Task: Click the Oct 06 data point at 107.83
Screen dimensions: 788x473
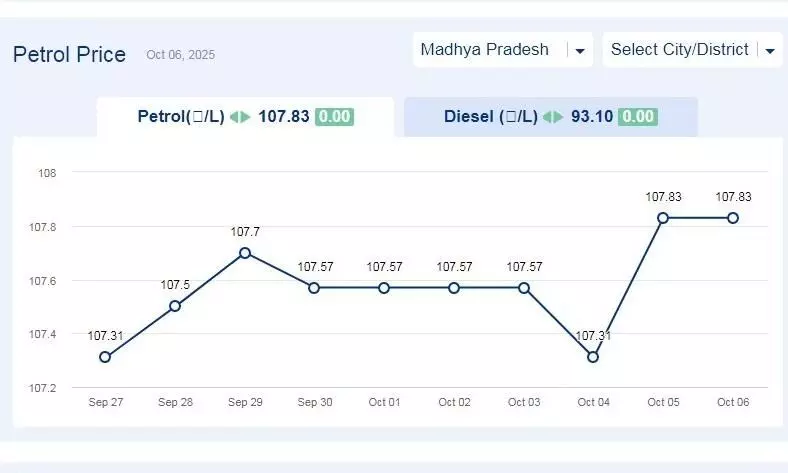Action: point(733,218)
